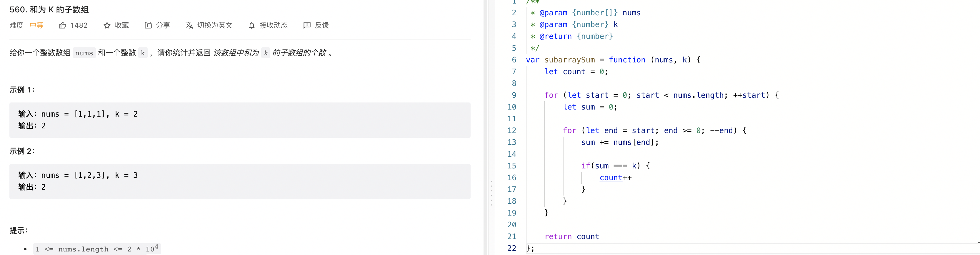Click example 2 input line [1,2,3]

pyautogui.click(x=78, y=175)
